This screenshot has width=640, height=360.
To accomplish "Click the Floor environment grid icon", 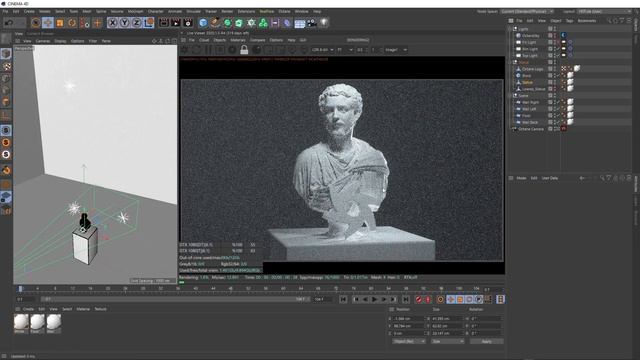I will (300, 23).
